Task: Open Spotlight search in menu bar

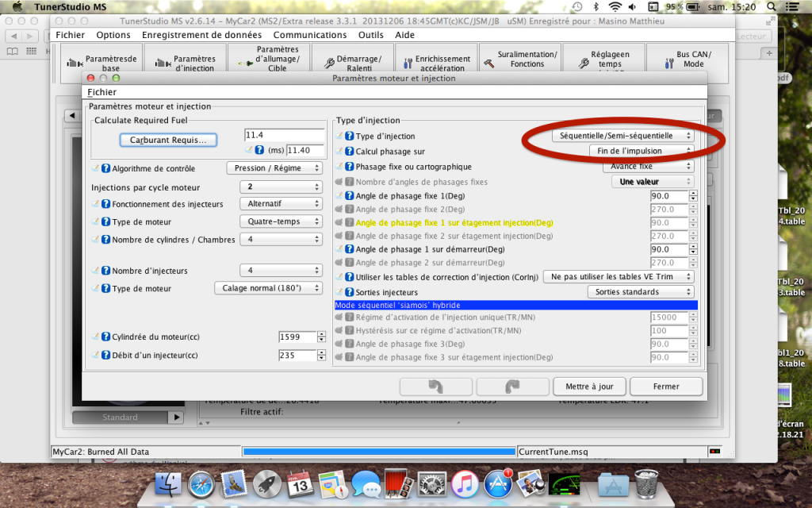Action: tap(771, 6)
